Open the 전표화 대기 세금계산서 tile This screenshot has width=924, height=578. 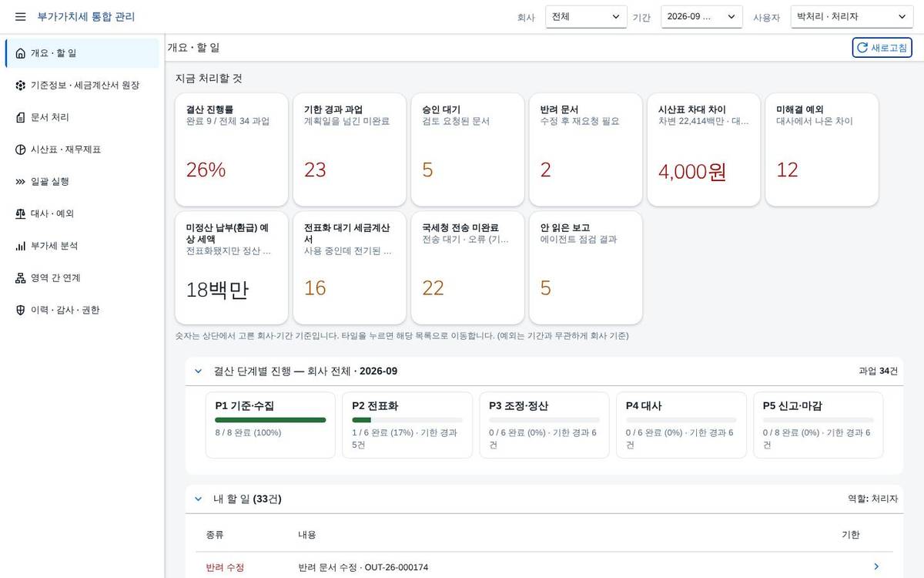coord(350,267)
